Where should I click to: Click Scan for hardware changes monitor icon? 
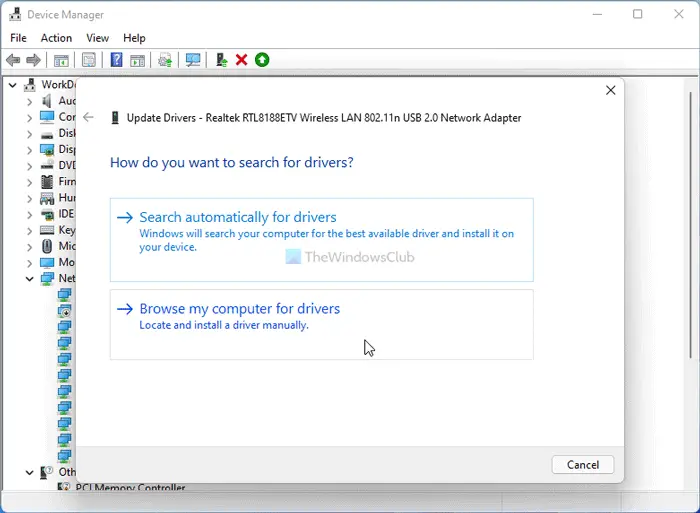pyautogui.click(x=193, y=60)
